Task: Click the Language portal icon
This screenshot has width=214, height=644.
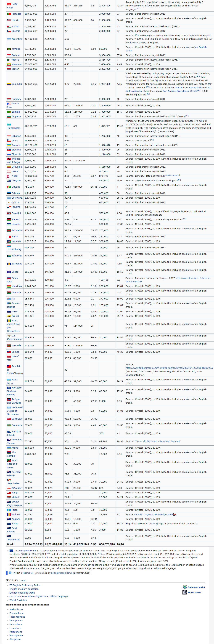Action: (x=185, y=587)
